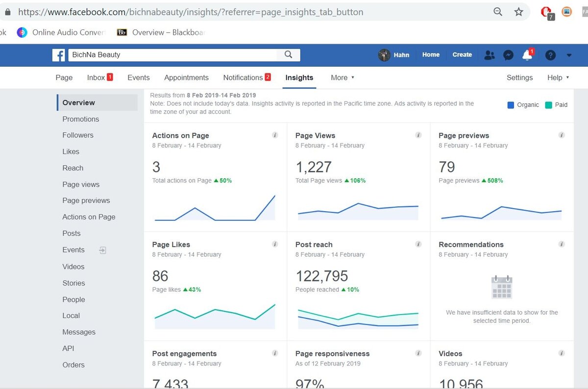Open Likes in the sidebar
Screen dimensions: 588x389
click(x=71, y=152)
